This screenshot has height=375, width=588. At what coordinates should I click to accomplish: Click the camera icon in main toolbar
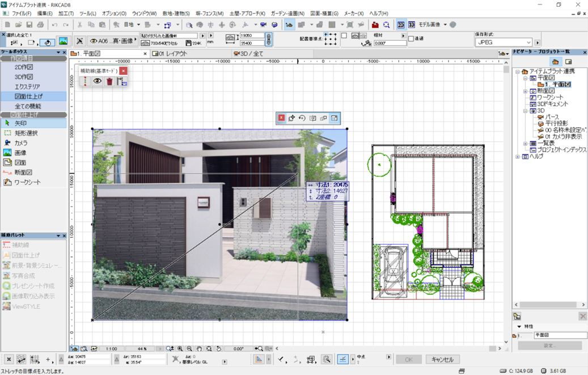pyautogui.click(x=263, y=25)
